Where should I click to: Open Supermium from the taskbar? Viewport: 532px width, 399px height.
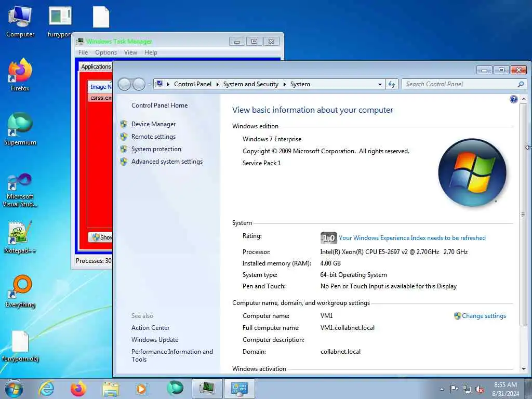coord(175,389)
